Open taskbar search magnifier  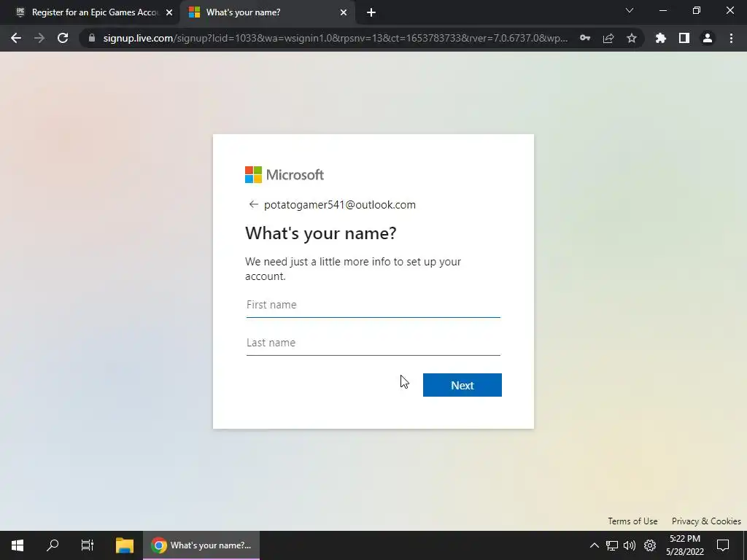[x=53, y=545]
